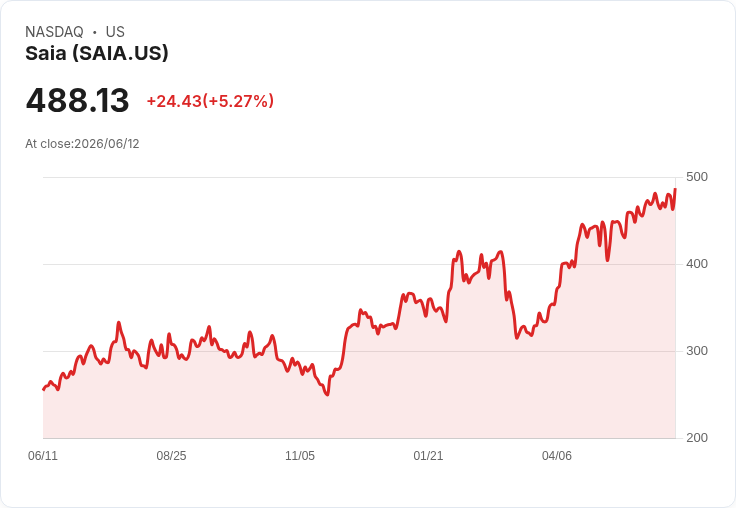Click the 500 y-axis label
This screenshot has width=736, height=508.
click(697, 177)
